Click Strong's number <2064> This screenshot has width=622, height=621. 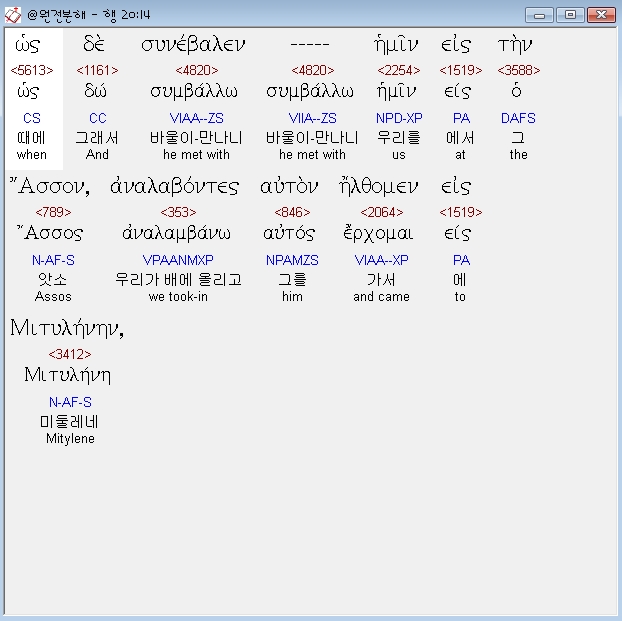[x=382, y=212]
